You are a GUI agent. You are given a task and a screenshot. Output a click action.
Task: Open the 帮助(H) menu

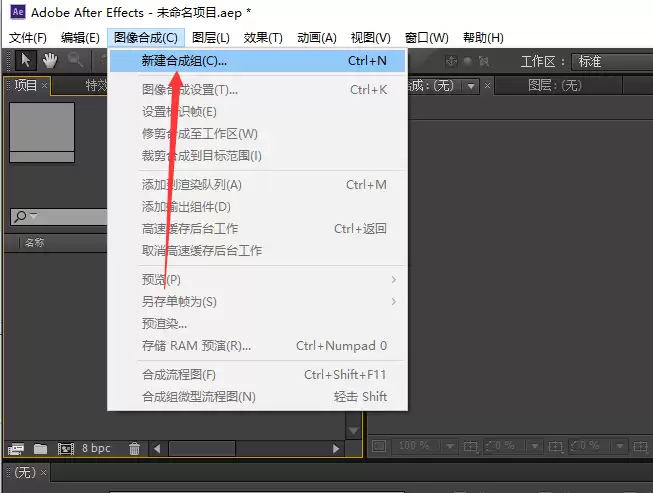tap(483, 38)
